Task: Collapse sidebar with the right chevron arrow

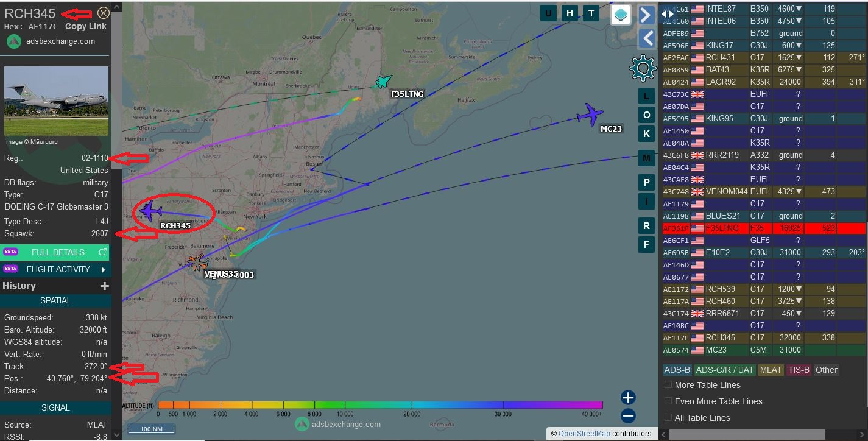Action: [x=646, y=15]
